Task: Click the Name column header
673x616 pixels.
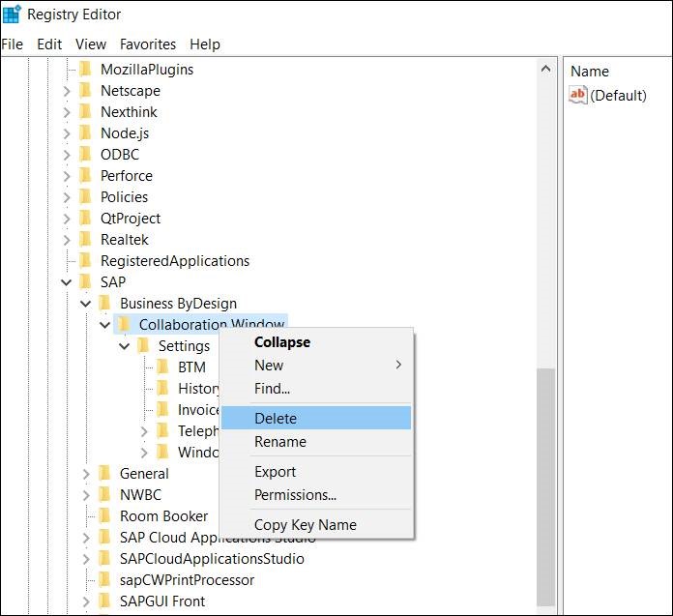Action: click(x=589, y=72)
